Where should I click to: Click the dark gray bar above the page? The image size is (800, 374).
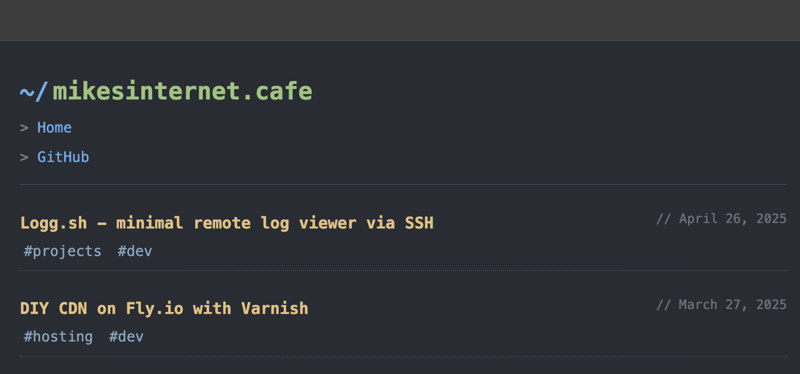click(x=400, y=20)
